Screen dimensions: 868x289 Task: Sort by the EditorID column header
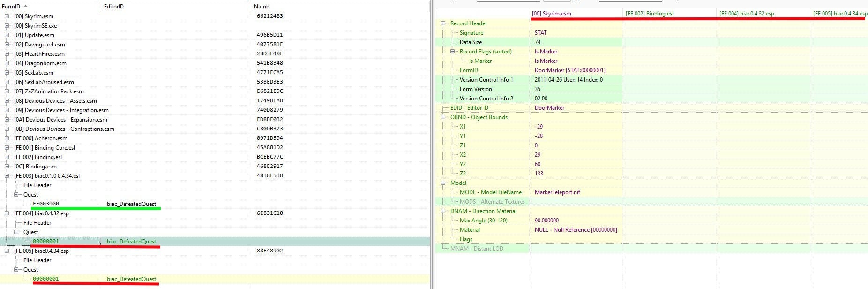click(176, 6)
